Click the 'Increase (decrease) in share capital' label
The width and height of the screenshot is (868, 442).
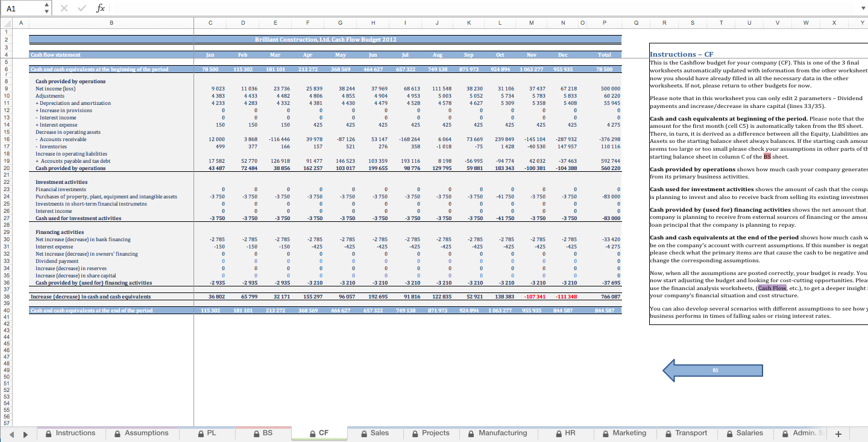(x=76, y=276)
